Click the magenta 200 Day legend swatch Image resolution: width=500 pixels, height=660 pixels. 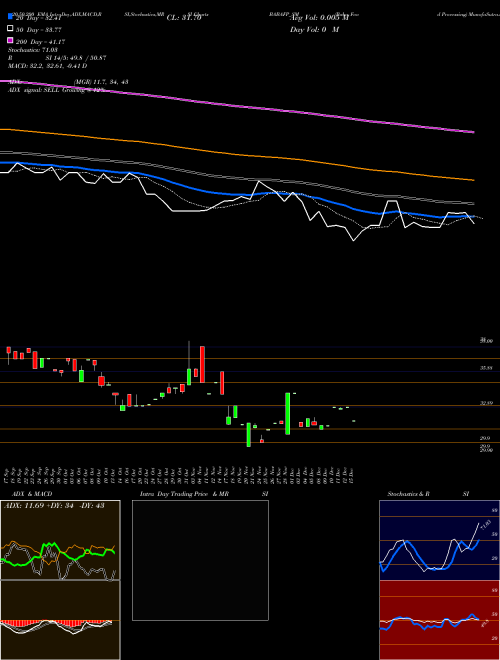click(x=10, y=40)
